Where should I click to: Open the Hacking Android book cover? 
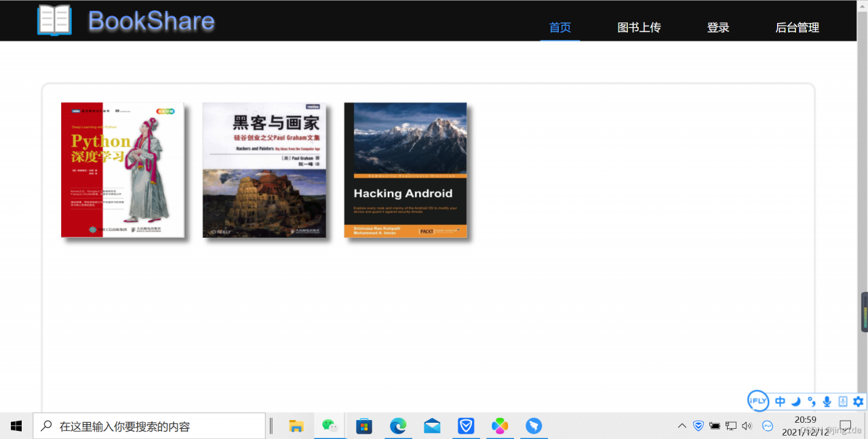coord(406,170)
